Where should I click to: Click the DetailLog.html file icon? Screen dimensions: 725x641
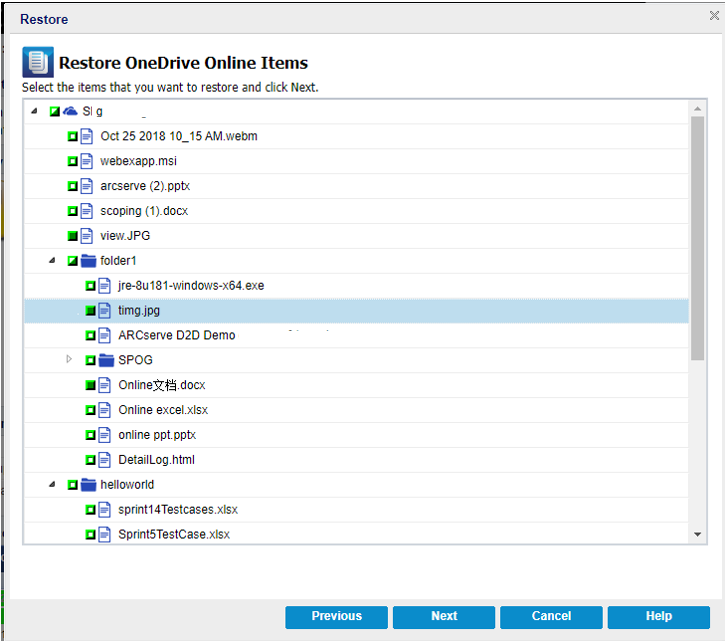pyautogui.click(x=105, y=460)
